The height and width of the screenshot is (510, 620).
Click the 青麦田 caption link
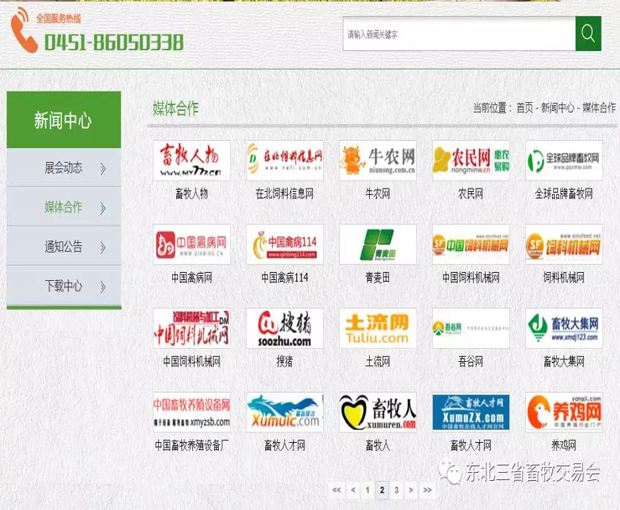tap(378, 278)
